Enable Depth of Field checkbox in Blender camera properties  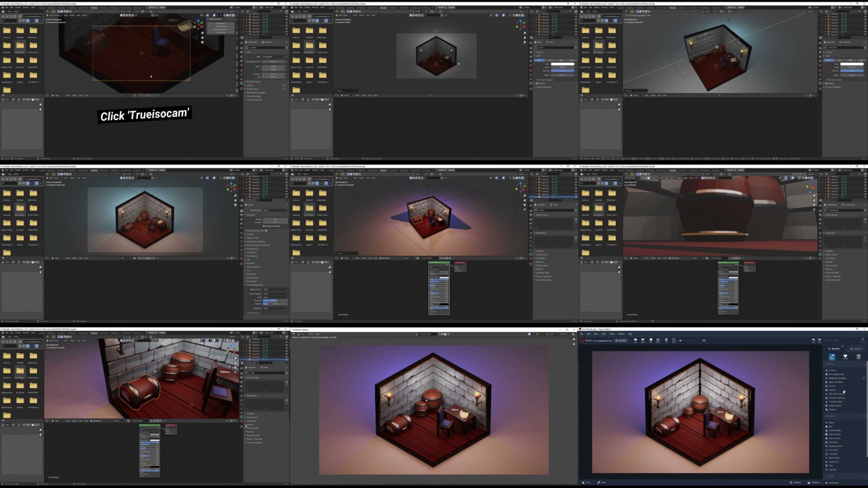pos(248,82)
